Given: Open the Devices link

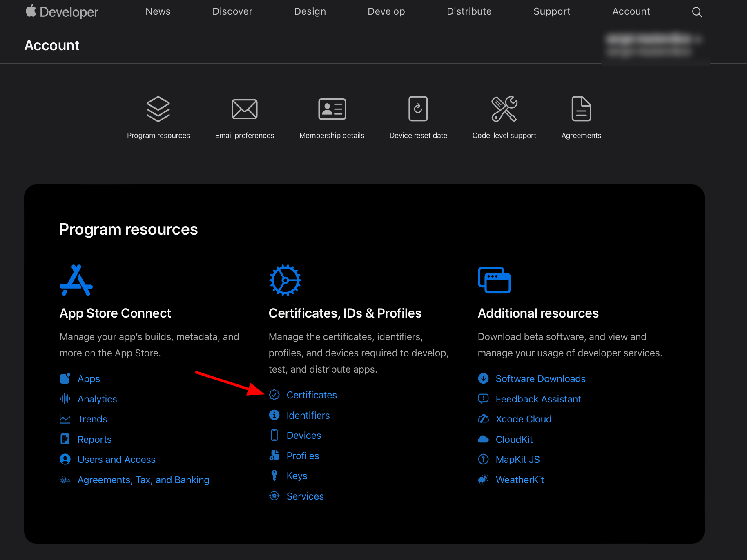Looking at the screenshot, I should point(304,435).
